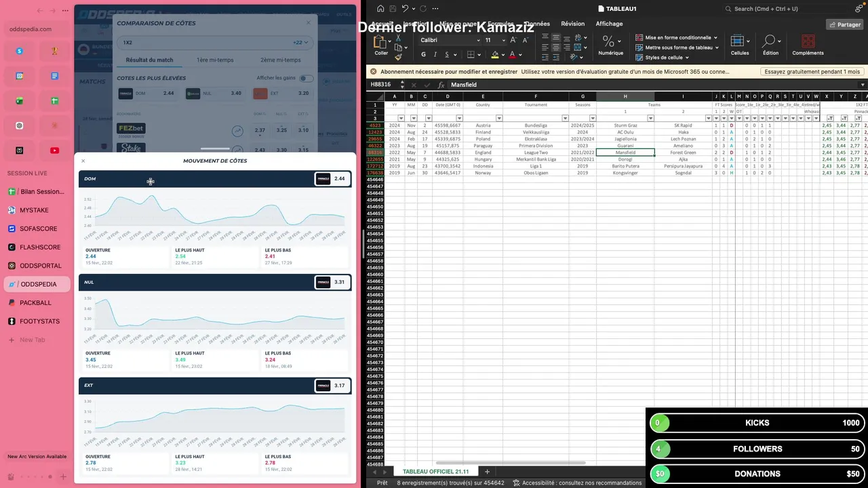Open ChatGPT pinned icon in Arc sidebar
The width and height of the screenshot is (868, 488).
coord(20,125)
